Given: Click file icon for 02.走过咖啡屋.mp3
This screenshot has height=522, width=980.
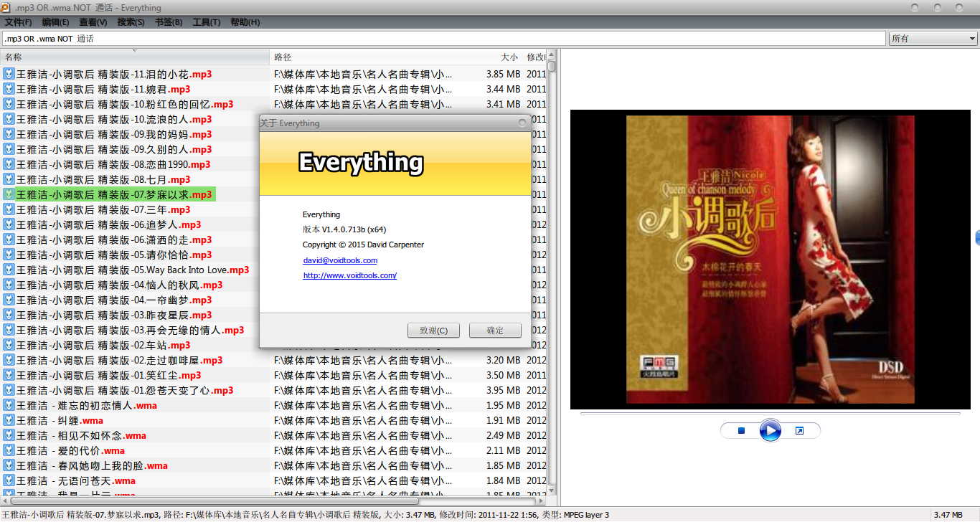Looking at the screenshot, I should coord(9,360).
